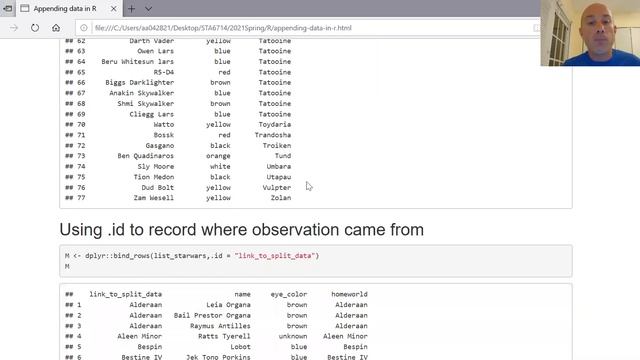
Task: Select 'Raymus Antilles' name text
Action: coord(220,326)
